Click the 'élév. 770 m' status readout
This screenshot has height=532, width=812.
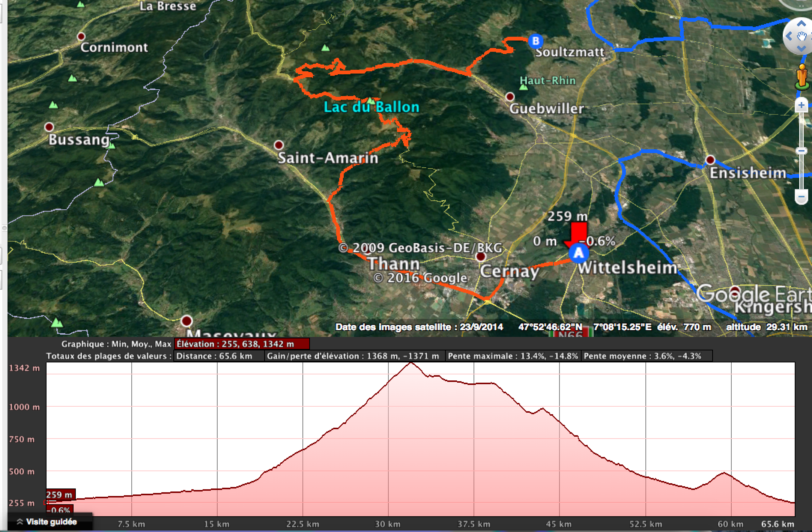[x=684, y=327]
